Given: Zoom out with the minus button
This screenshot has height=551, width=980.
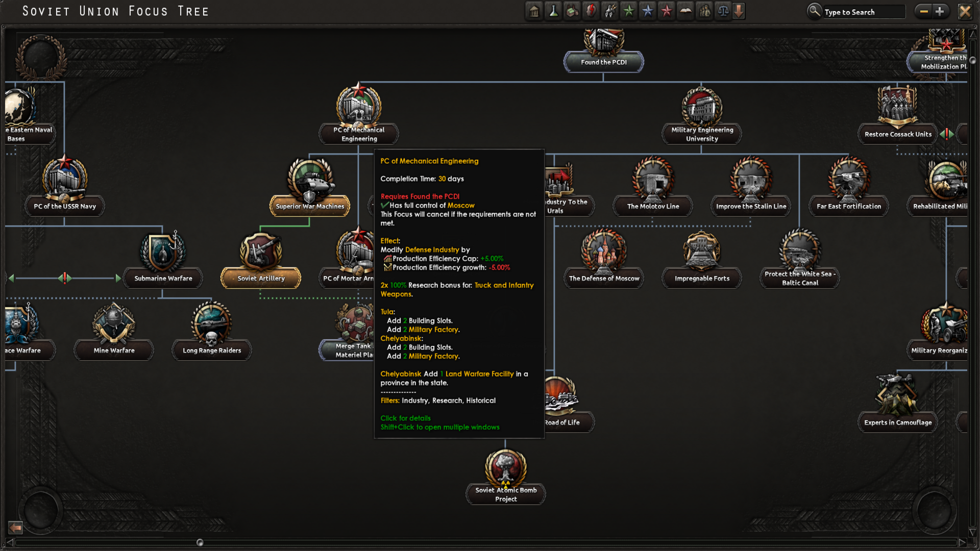Looking at the screenshot, I should (923, 11).
